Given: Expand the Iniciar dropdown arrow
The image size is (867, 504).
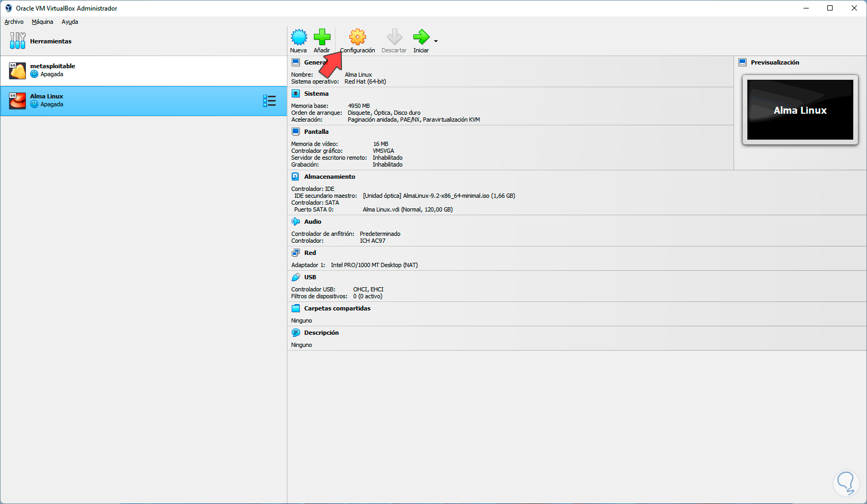Looking at the screenshot, I should coord(436,41).
